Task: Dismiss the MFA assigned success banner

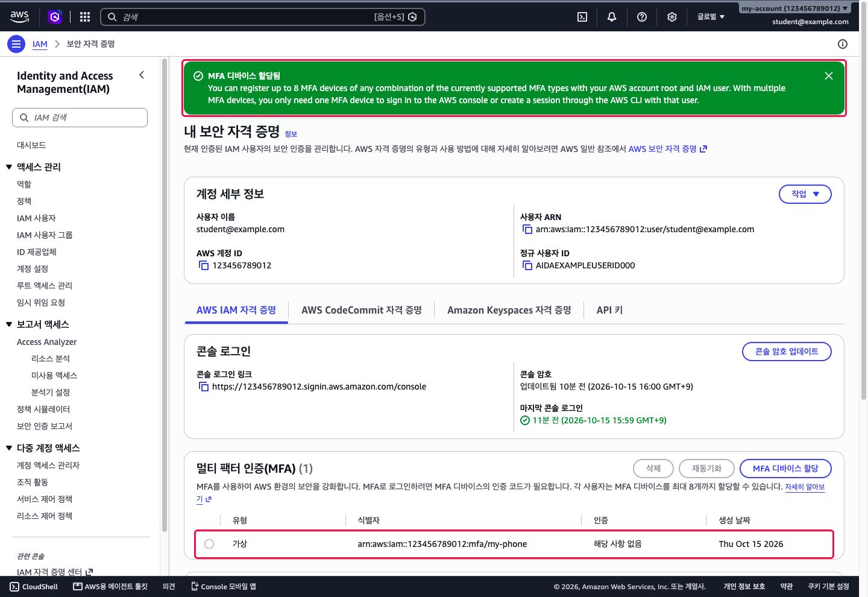Action: pyautogui.click(x=829, y=76)
